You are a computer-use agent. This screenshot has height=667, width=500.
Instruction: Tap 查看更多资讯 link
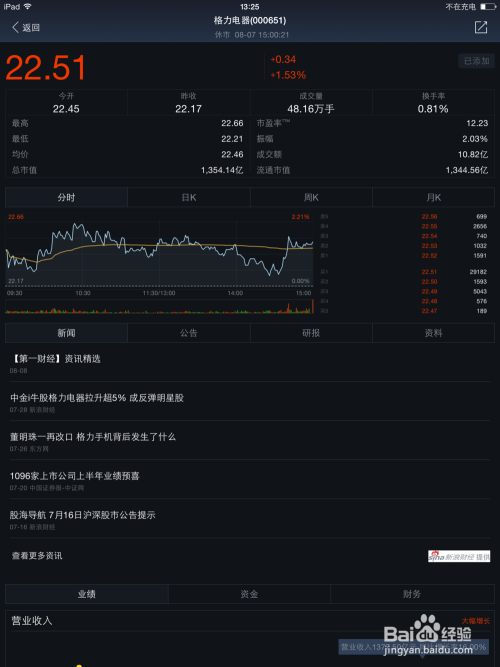pos(37,556)
